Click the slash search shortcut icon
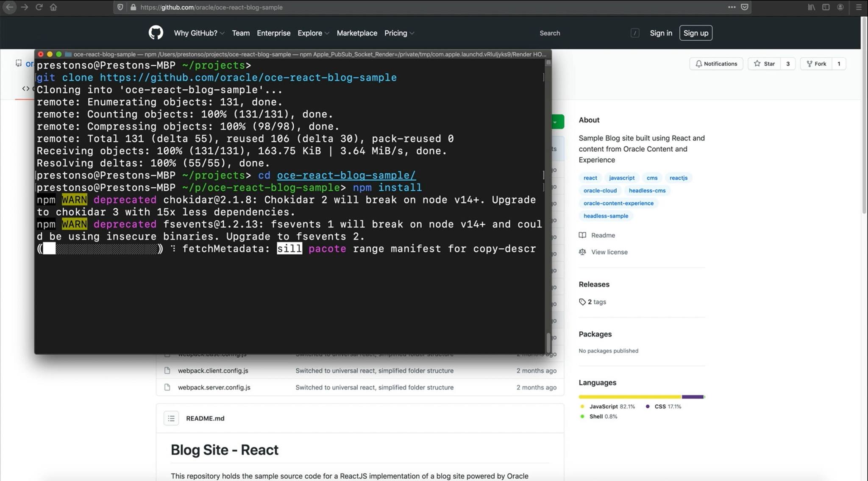868x481 pixels. click(635, 33)
